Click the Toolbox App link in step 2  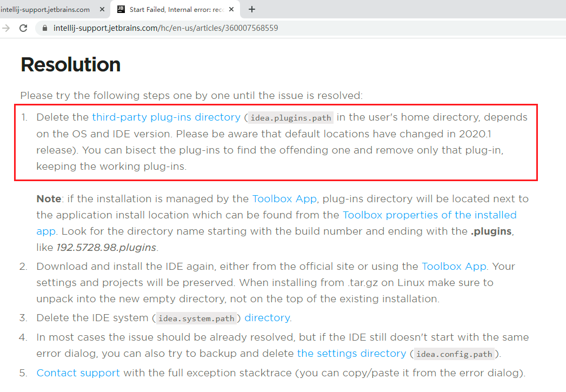click(454, 267)
